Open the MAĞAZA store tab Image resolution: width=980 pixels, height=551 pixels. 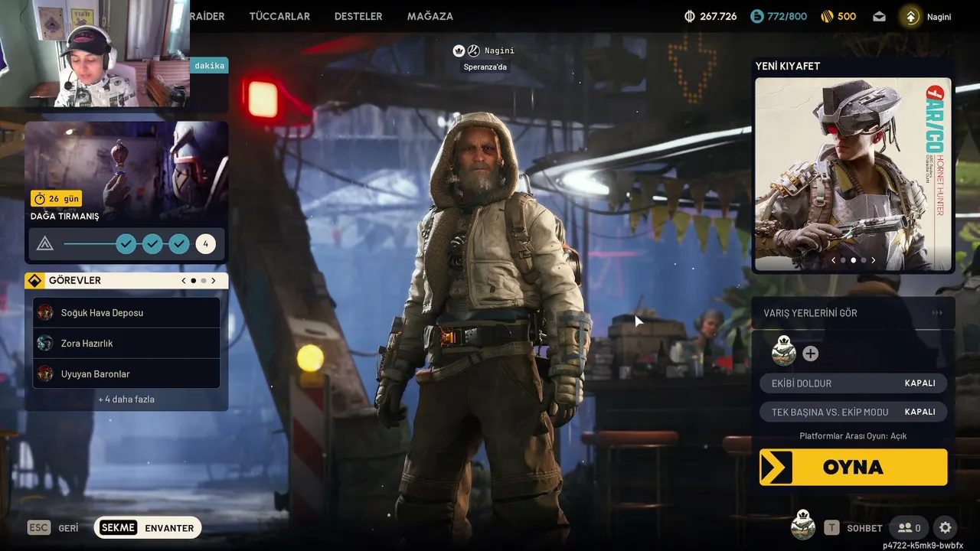430,16
